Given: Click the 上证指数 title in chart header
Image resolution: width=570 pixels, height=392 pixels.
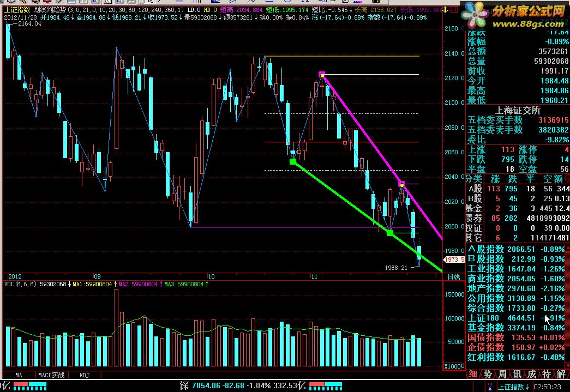Looking at the screenshot, I should pyautogui.click(x=17, y=10).
